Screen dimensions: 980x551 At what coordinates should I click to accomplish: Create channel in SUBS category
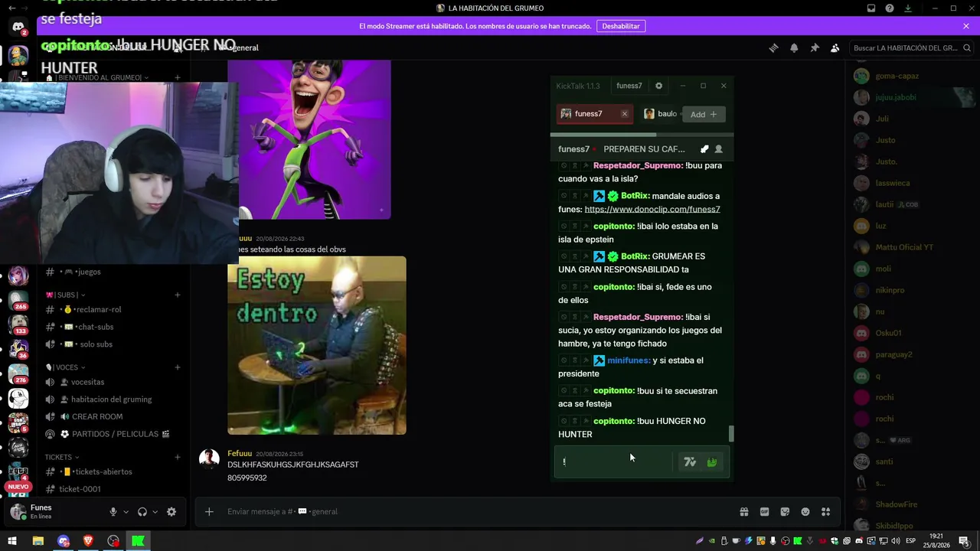[x=178, y=295]
